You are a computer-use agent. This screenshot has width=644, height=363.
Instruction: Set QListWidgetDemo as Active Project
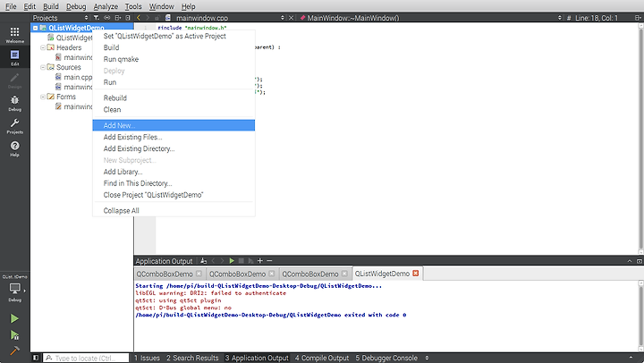(174, 36)
